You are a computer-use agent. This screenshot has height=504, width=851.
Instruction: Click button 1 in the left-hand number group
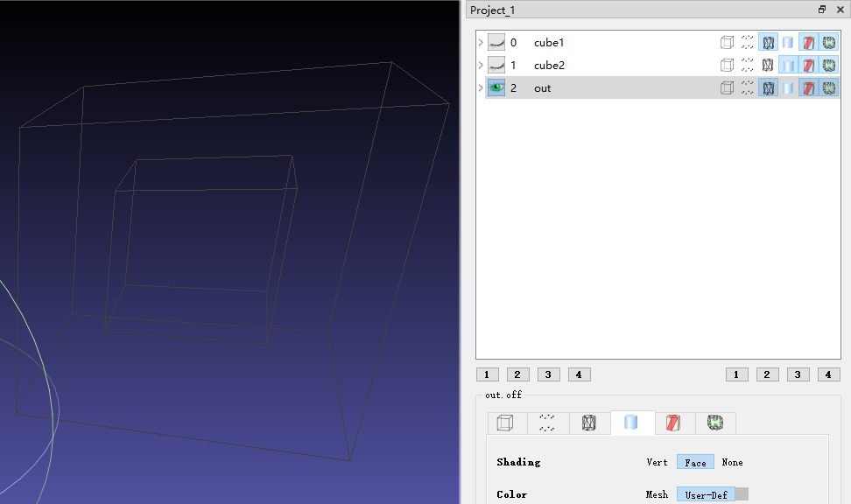(488, 374)
